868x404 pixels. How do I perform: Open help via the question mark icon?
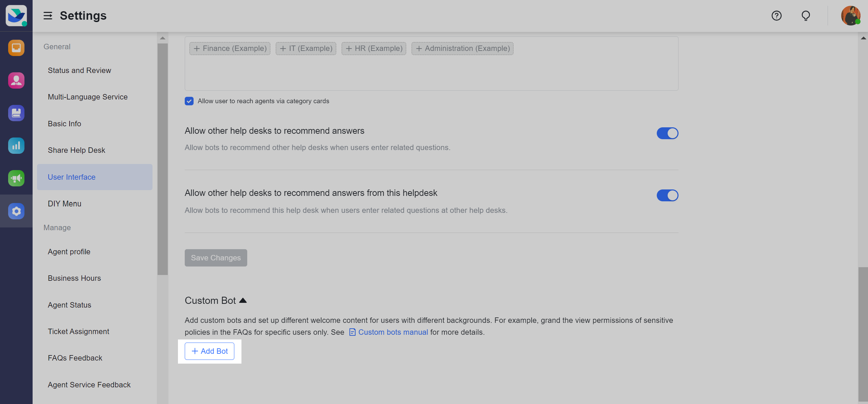pos(776,16)
